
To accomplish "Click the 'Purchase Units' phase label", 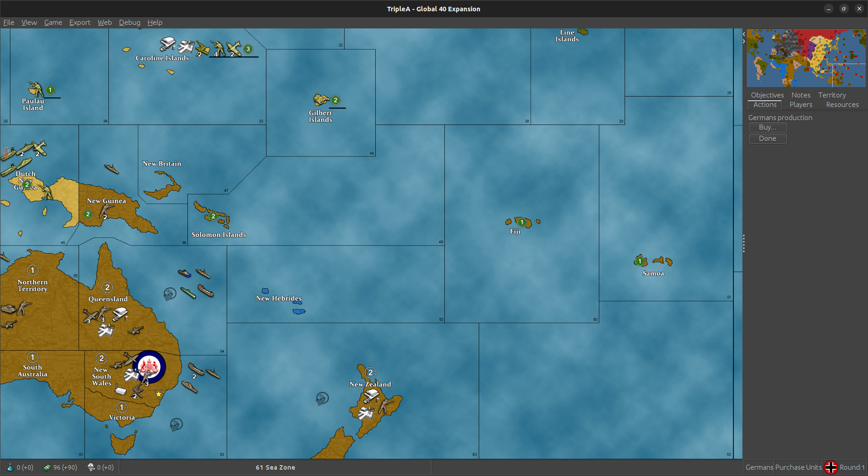I will click(798, 467).
